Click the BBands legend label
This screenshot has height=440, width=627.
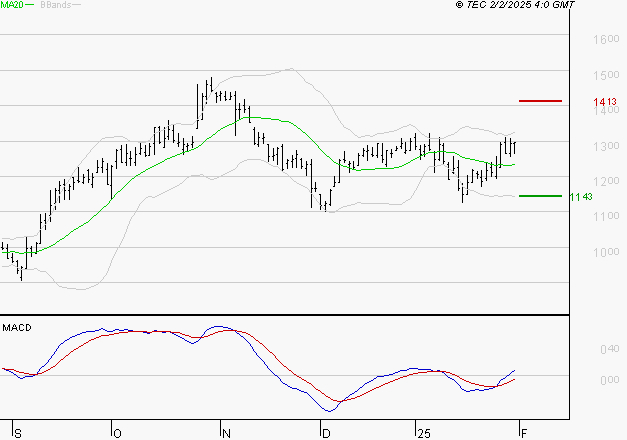[56, 5]
